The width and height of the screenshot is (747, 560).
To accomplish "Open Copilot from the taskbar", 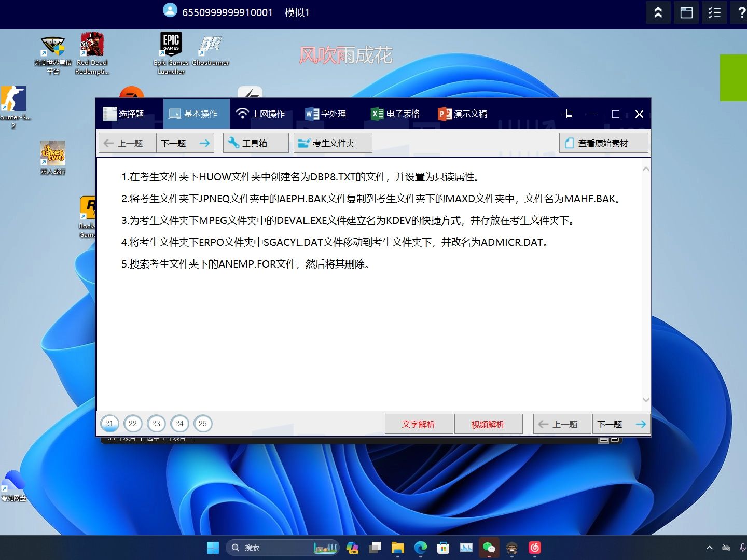I will pos(353,548).
